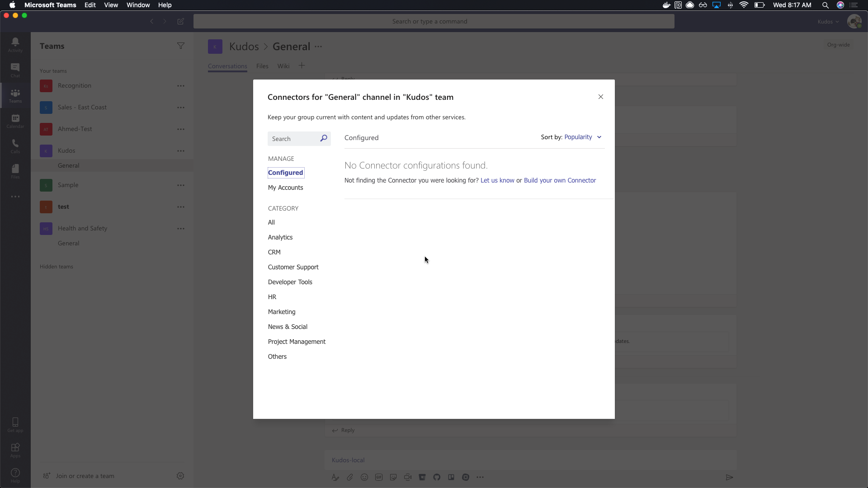Click Join or create a team
Screen dimensions: 868x488
[x=79, y=476]
